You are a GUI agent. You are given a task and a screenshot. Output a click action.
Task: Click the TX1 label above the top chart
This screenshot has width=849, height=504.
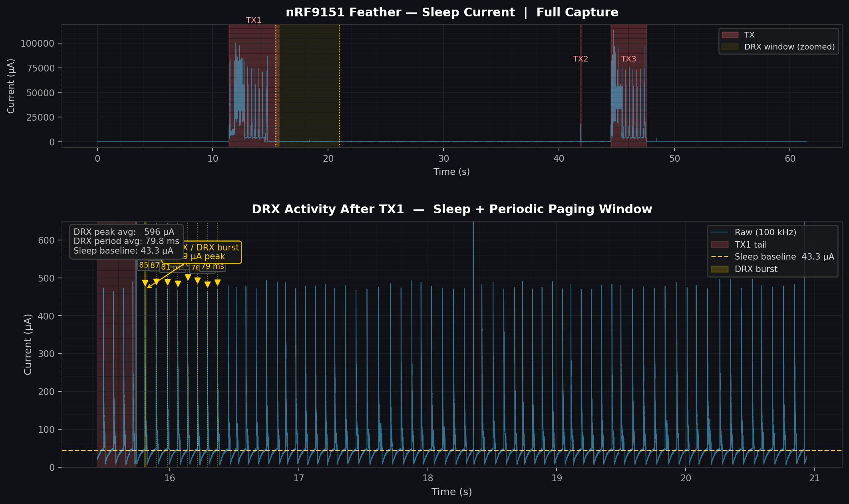tap(253, 20)
